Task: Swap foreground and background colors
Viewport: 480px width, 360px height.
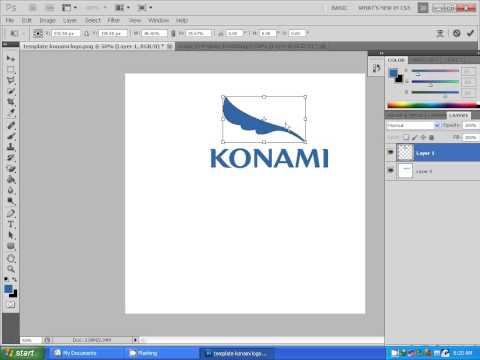Action: (14, 279)
